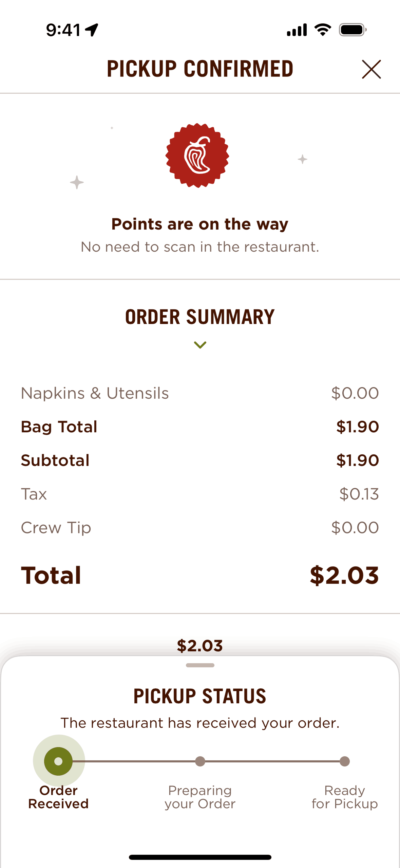Tap the pickup sheet drag handle
The image size is (400, 868).
[x=200, y=665]
